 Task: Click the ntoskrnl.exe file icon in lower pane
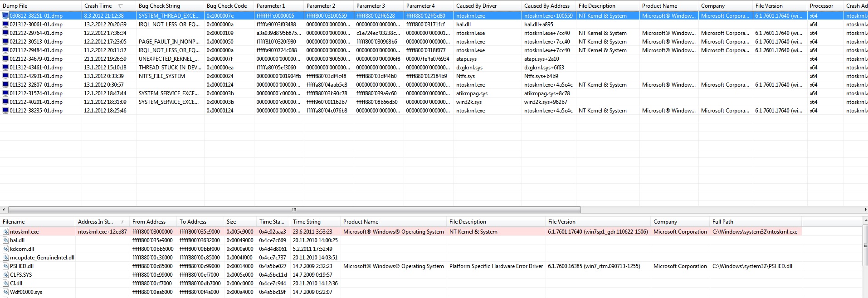pos(5,232)
